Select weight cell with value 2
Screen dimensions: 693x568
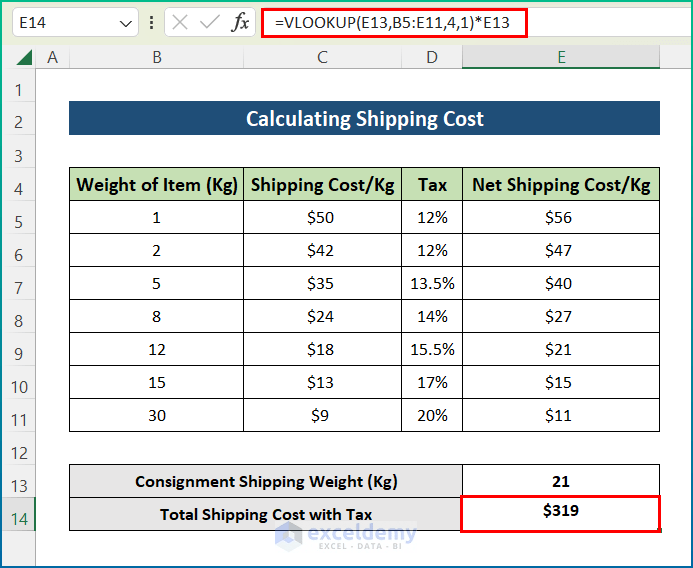[x=156, y=250]
